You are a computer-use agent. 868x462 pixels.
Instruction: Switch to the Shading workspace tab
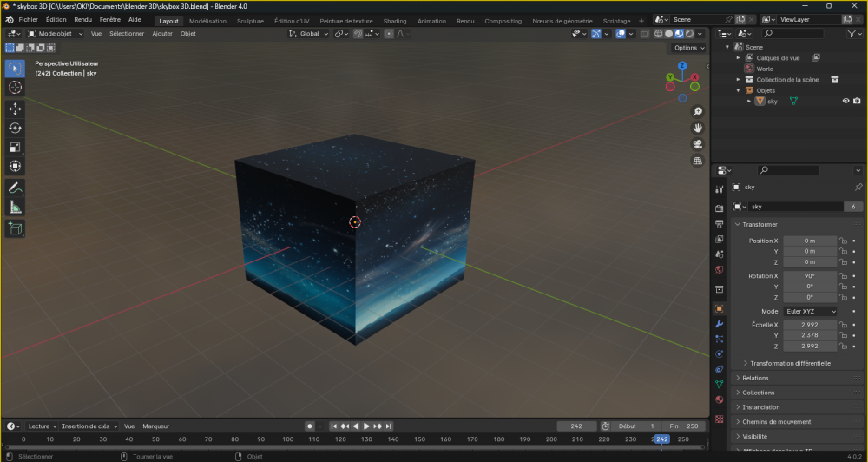(x=395, y=21)
